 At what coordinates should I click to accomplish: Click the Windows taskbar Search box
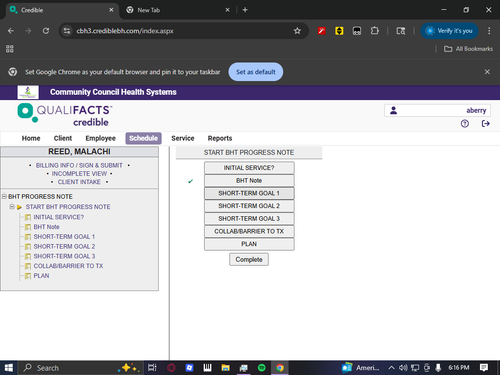coord(80,368)
